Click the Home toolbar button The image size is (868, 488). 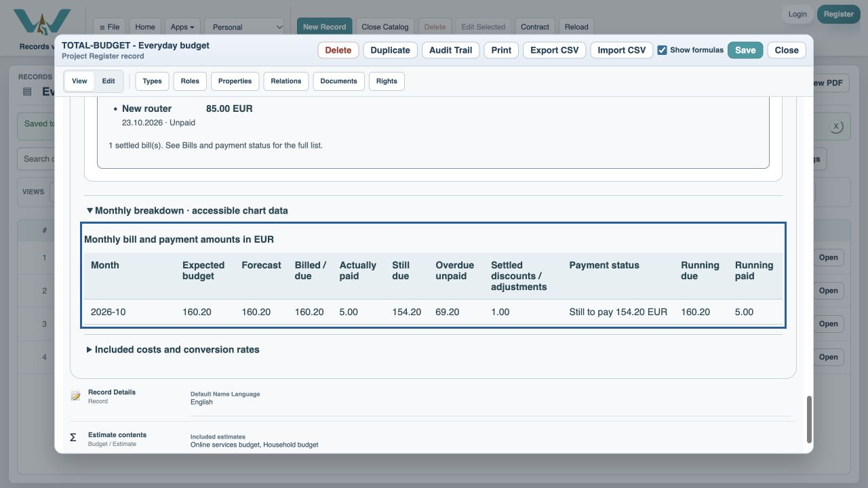[x=145, y=27]
